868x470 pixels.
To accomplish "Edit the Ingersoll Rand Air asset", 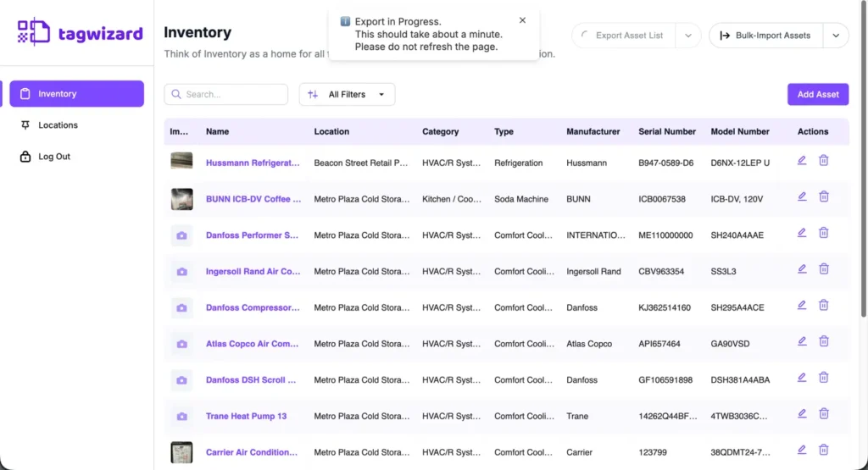I will coord(802,268).
